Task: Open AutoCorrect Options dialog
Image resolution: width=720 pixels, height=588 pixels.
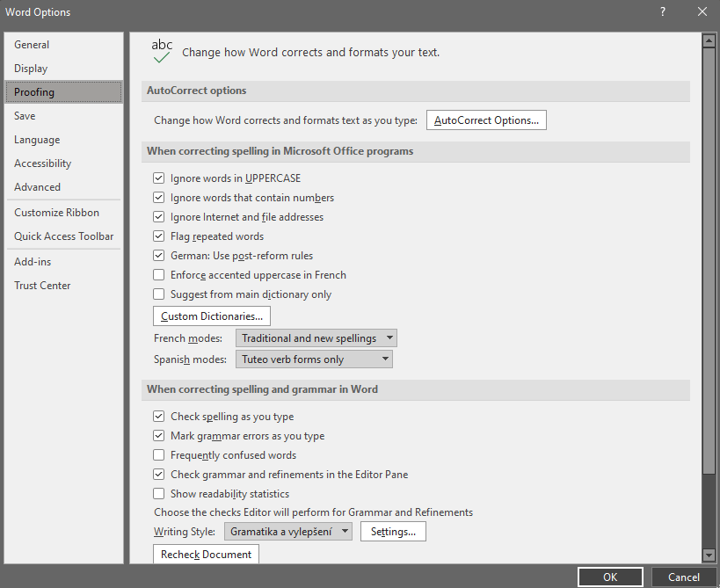Action: pyautogui.click(x=486, y=120)
